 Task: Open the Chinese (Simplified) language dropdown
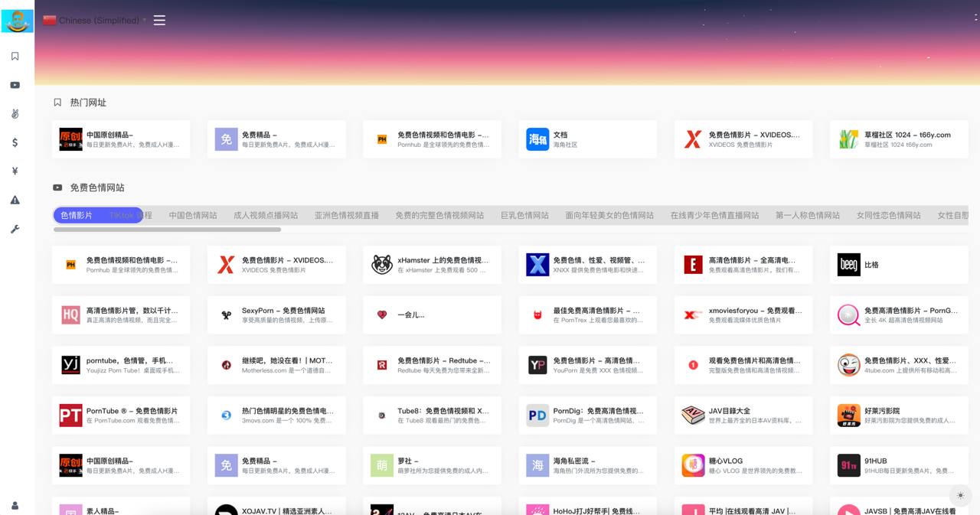click(95, 21)
